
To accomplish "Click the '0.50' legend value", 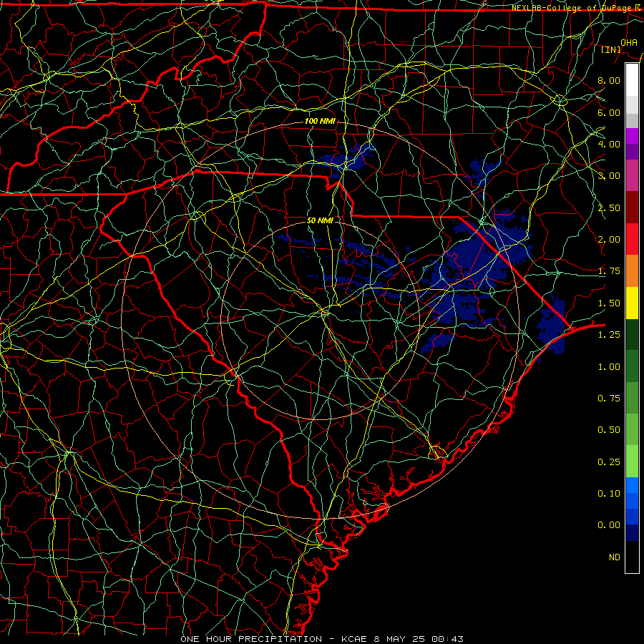I will coord(609,430).
